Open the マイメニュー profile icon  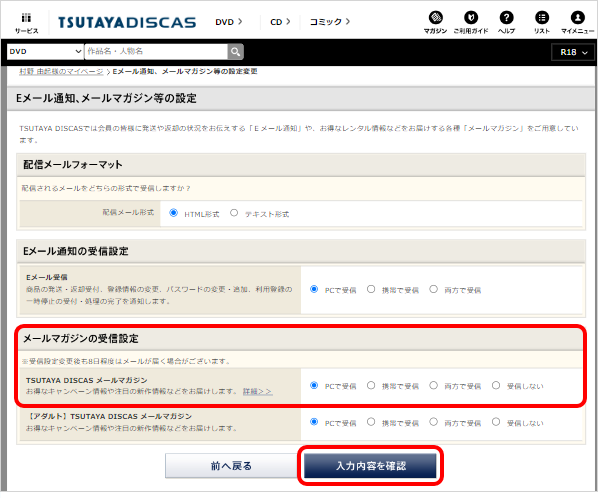coord(577,18)
